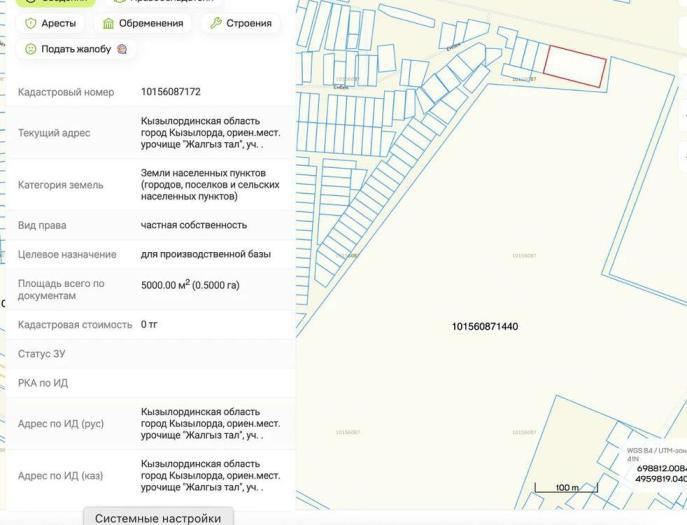Screen dimensions: 687x525
Task: Click the area value 5000.00 м²
Action: pos(190,285)
